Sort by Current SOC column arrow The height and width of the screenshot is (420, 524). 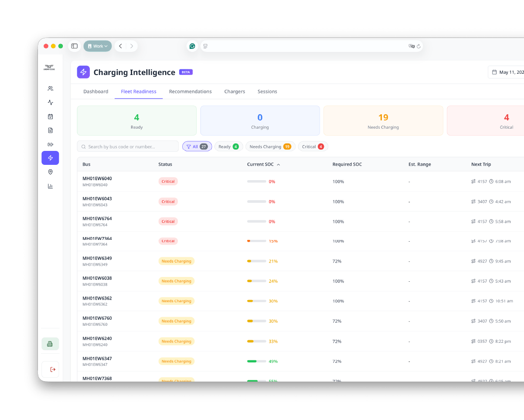[279, 164]
